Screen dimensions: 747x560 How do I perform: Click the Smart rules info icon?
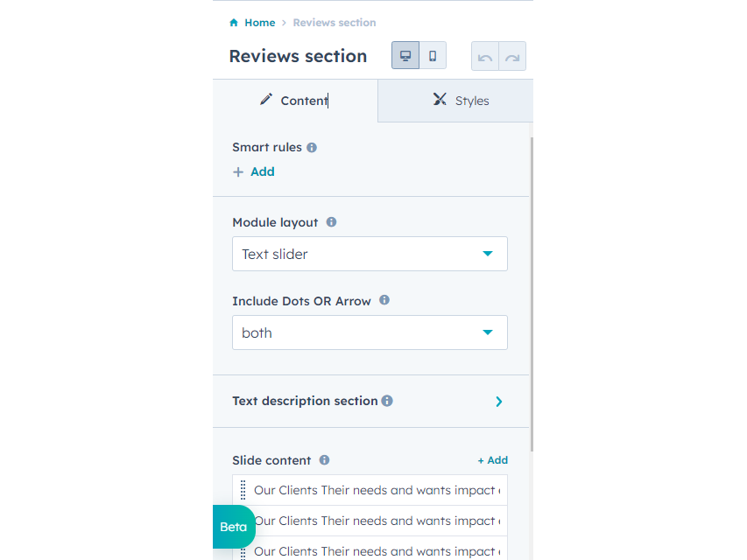pyautogui.click(x=312, y=148)
